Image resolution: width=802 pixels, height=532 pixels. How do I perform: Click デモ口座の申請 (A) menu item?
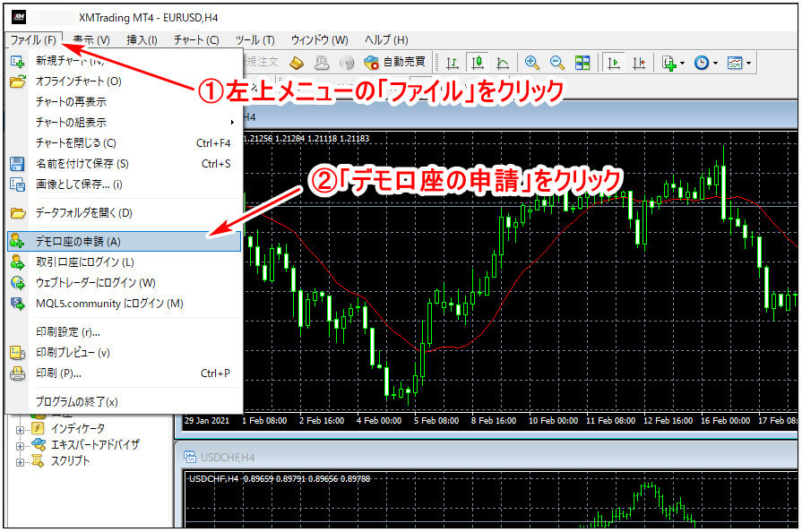tap(124, 241)
